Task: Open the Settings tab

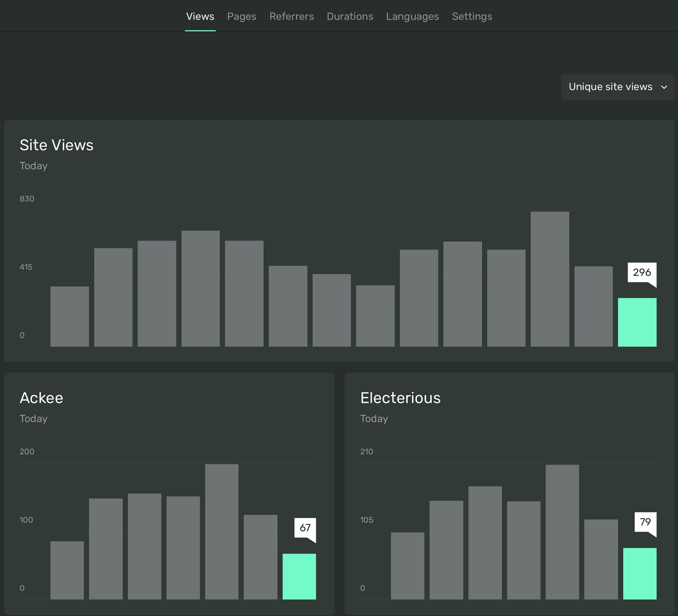Action: pos(472,16)
